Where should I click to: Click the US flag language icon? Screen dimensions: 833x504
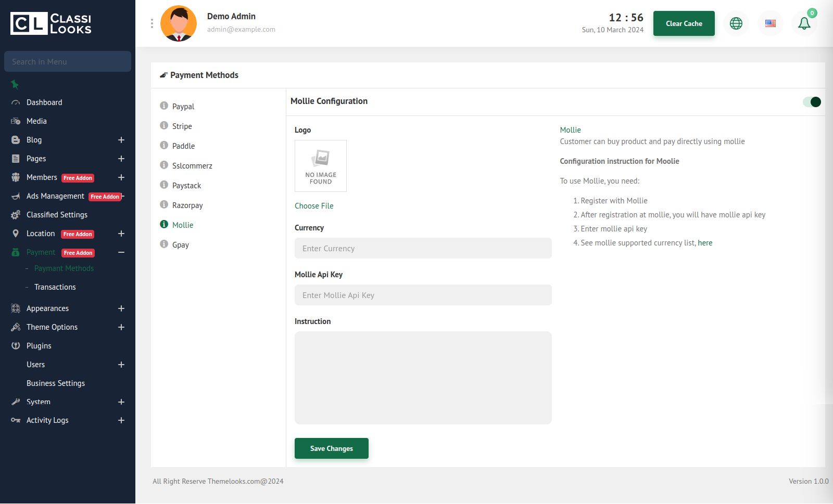pos(770,23)
